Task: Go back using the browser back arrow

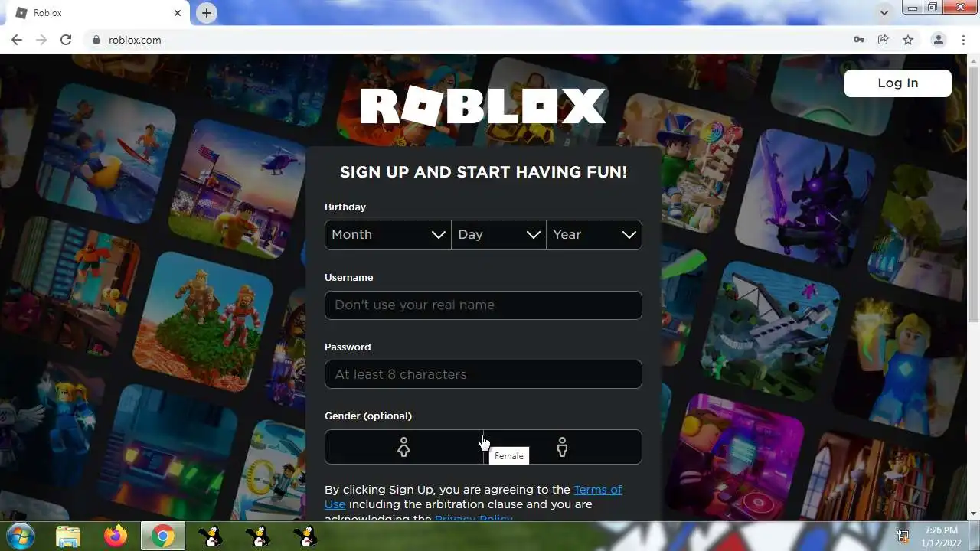Action: tap(17, 40)
